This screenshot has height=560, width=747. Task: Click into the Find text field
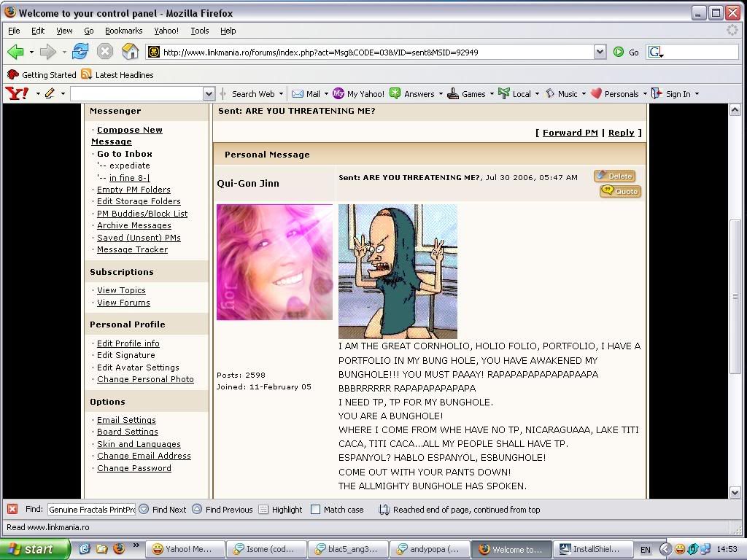(x=91, y=510)
